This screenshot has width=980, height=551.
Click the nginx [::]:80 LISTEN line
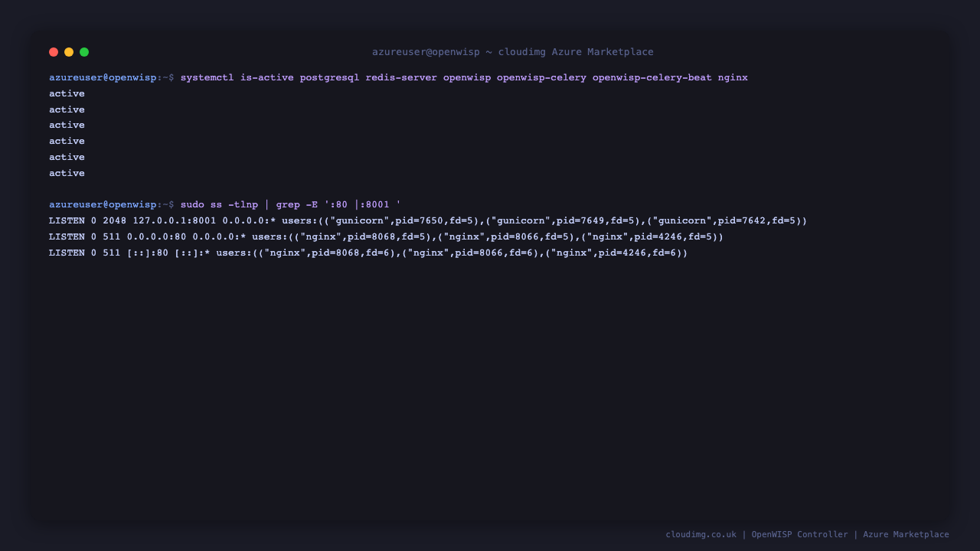coord(368,253)
